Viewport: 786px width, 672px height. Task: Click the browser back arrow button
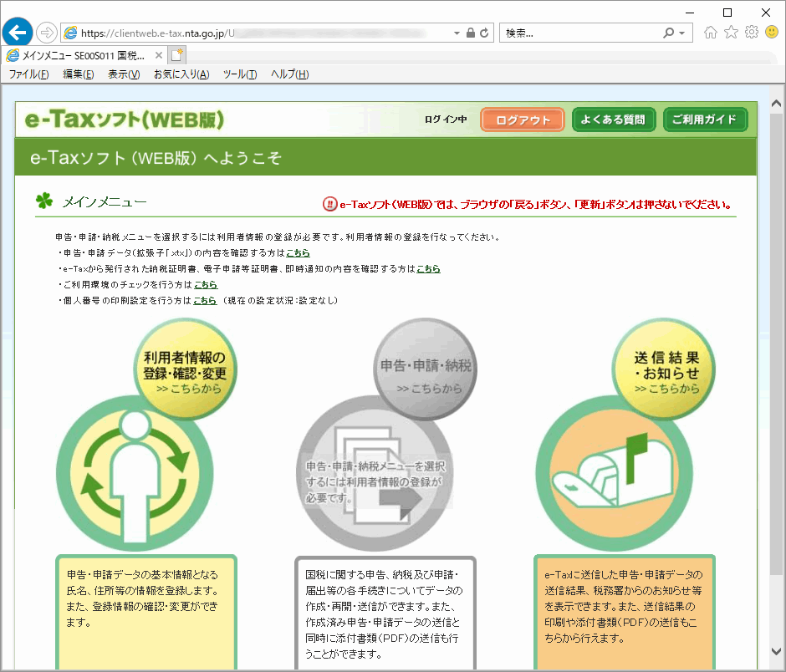pyautogui.click(x=18, y=33)
